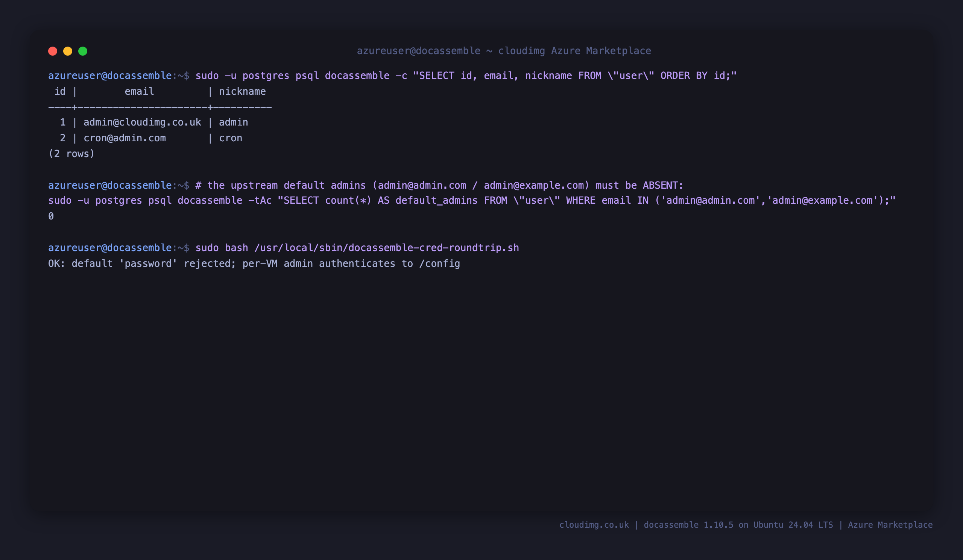Click the 'OK: default 'password' rejected' output line
The height and width of the screenshot is (560, 963).
(254, 264)
